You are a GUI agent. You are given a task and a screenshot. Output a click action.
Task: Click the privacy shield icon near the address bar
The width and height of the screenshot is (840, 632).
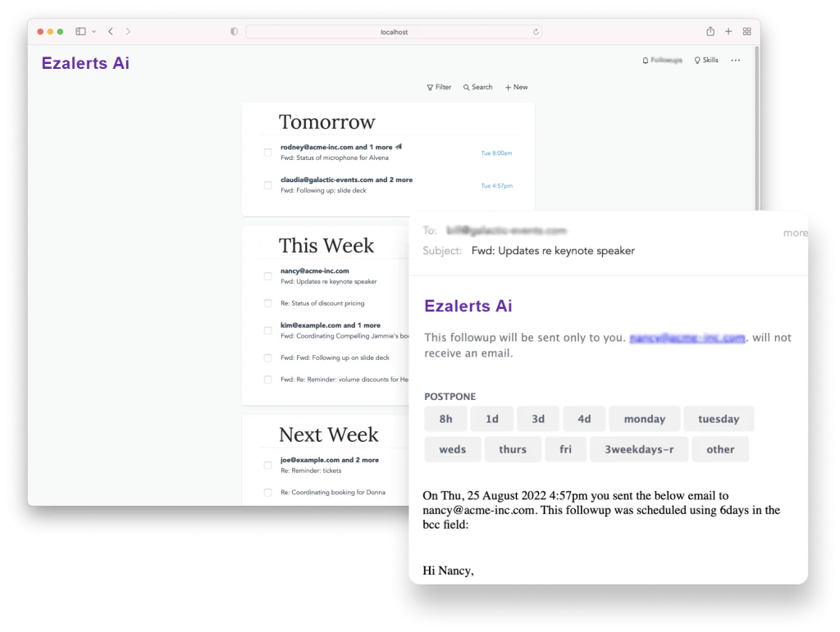point(234,32)
